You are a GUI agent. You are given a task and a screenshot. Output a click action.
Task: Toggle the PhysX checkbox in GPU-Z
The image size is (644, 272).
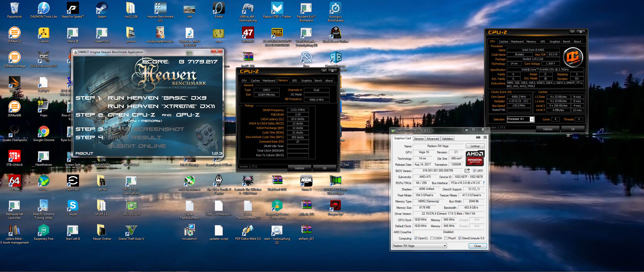[x=446, y=238]
